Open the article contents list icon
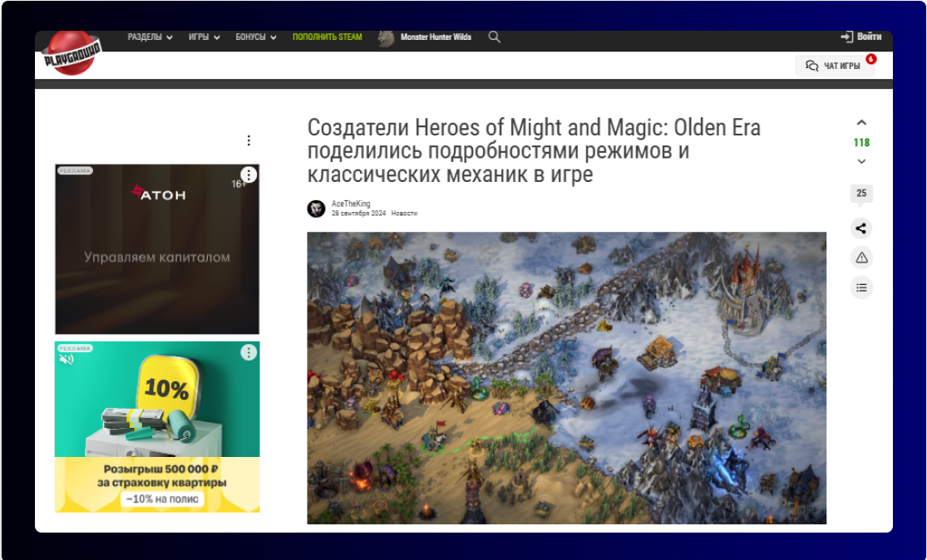The width and height of the screenshot is (927, 560). click(x=860, y=287)
